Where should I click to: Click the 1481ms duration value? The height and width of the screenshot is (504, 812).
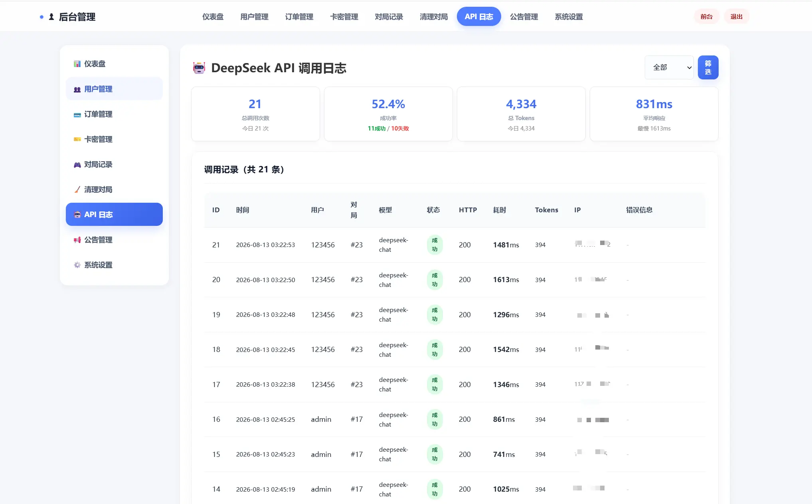[506, 245]
